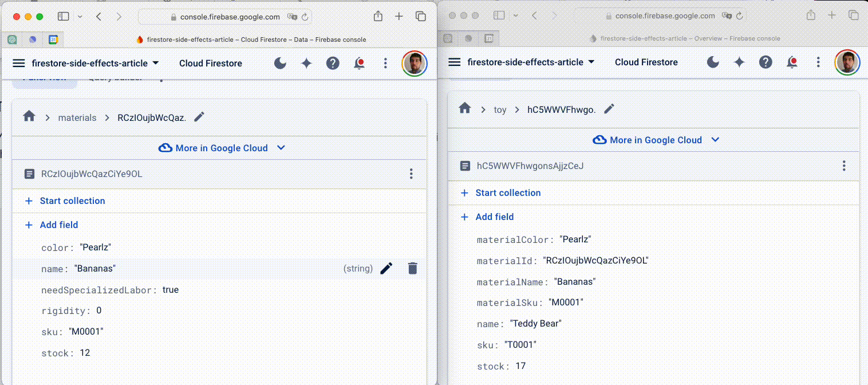The image size is (868, 385).
Task: Select stock 17 field
Action: pyautogui.click(x=653, y=366)
